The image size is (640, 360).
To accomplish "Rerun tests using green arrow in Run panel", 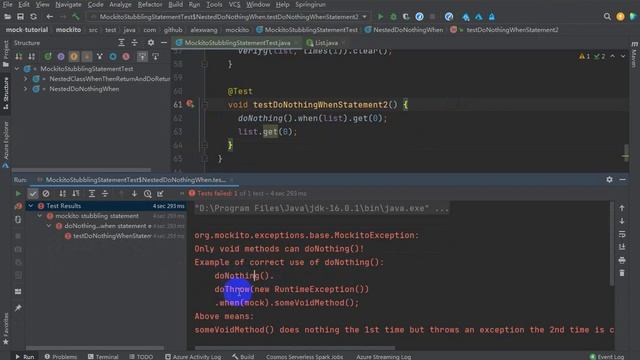I will (x=18, y=193).
